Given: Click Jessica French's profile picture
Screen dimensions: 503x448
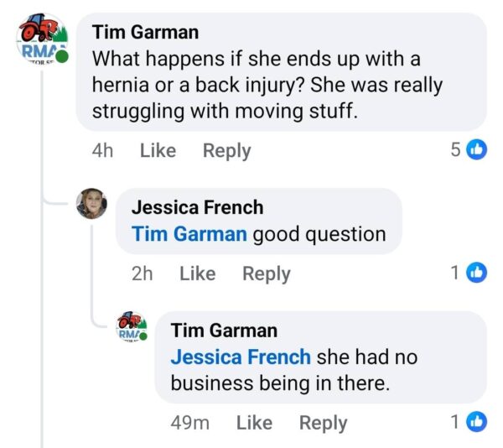Looking at the screenshot, I should point(91,205).
